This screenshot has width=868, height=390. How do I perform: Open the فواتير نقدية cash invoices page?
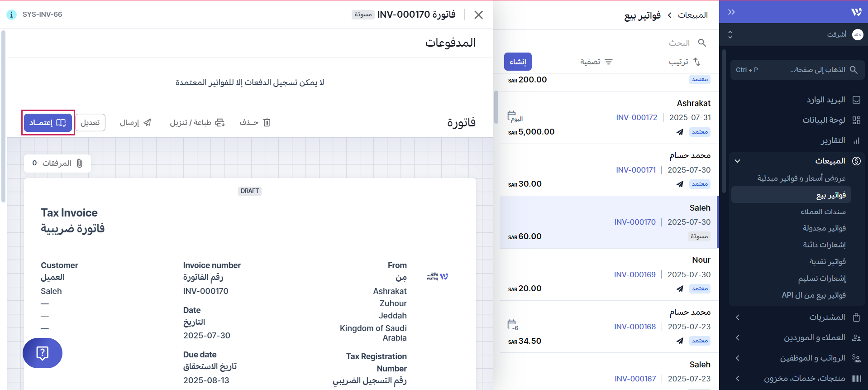(827, 261)
